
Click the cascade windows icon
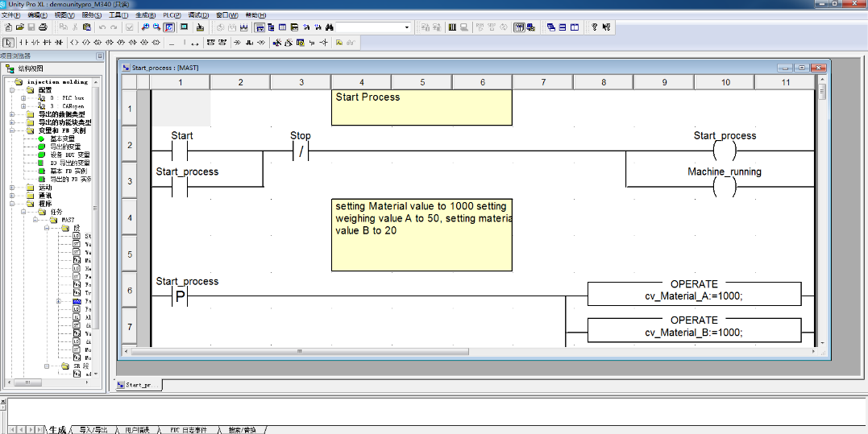(550, 27)
